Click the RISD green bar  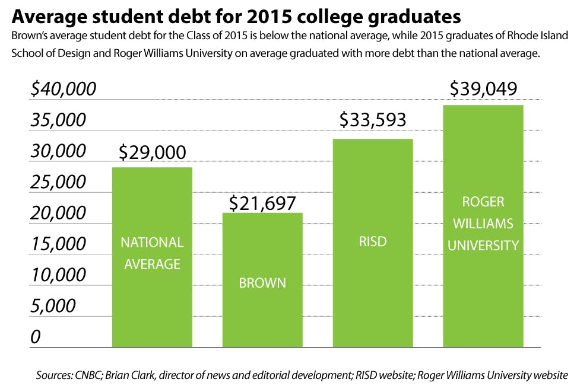pyautogui.click(x=372, y=242)
